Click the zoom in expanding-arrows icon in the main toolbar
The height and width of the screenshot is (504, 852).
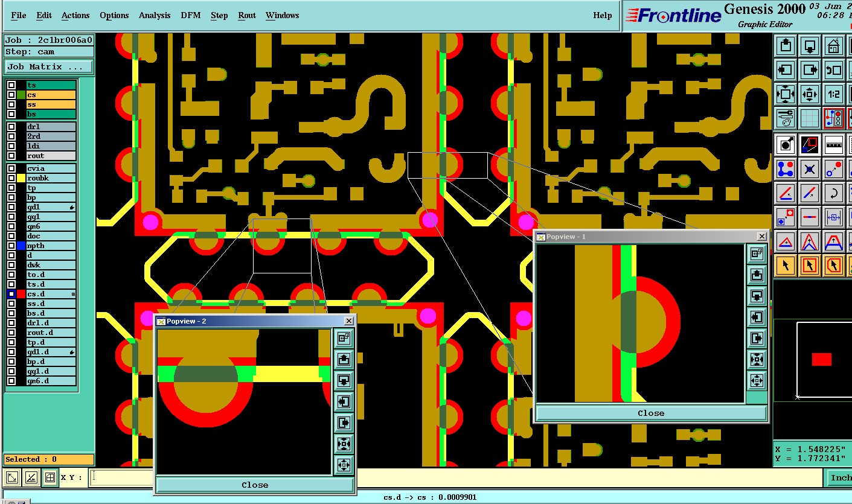coord(785,94)
